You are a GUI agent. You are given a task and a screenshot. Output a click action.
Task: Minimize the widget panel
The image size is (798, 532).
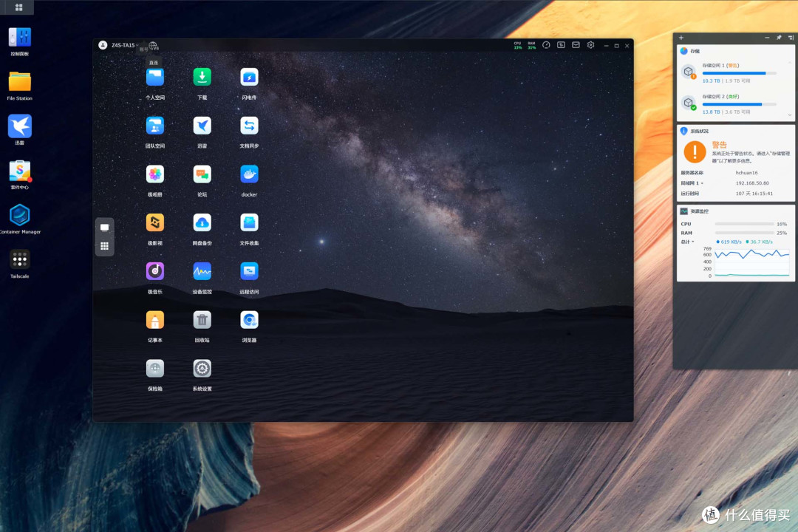767,38
